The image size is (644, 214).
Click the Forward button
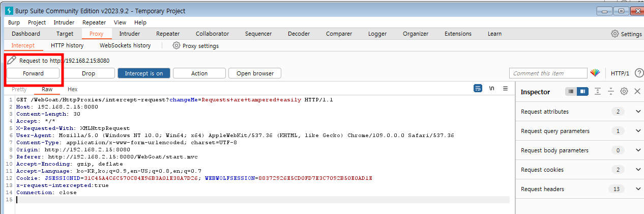[x=33, y=73]
